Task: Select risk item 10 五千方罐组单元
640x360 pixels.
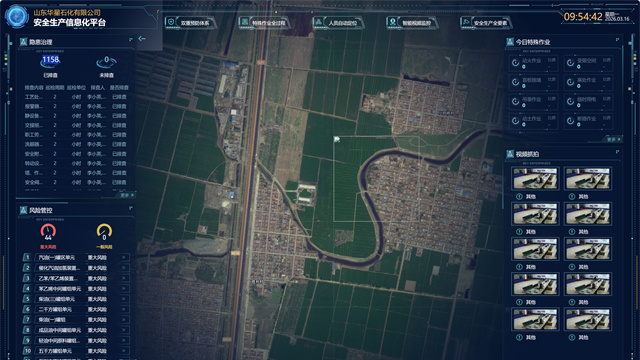Action: [x=76, y=351]
